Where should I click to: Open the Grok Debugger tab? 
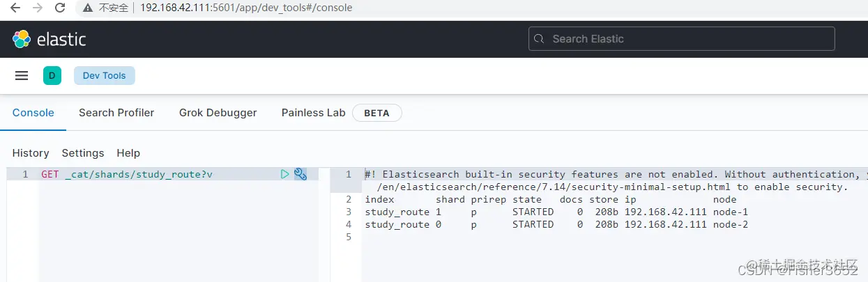(x=218, y=113)
